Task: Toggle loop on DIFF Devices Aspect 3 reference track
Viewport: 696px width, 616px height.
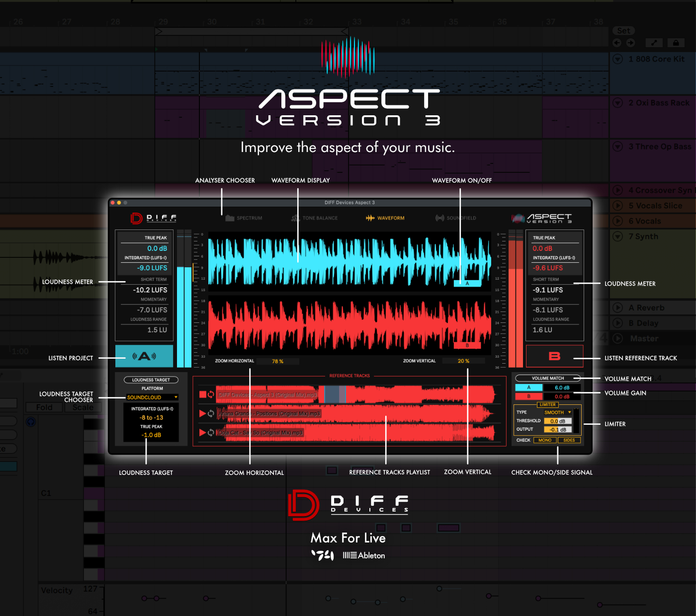Action: (211, 394)
